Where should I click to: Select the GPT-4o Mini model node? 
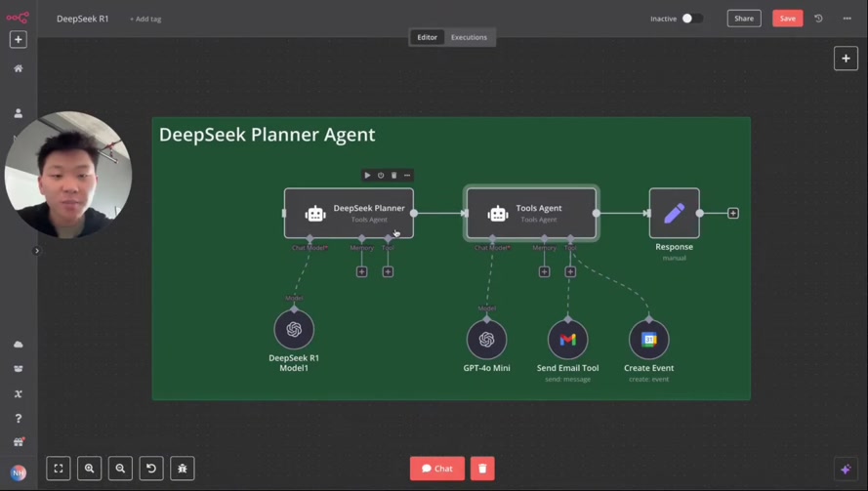pyautogui.click(x=486, y=340)
